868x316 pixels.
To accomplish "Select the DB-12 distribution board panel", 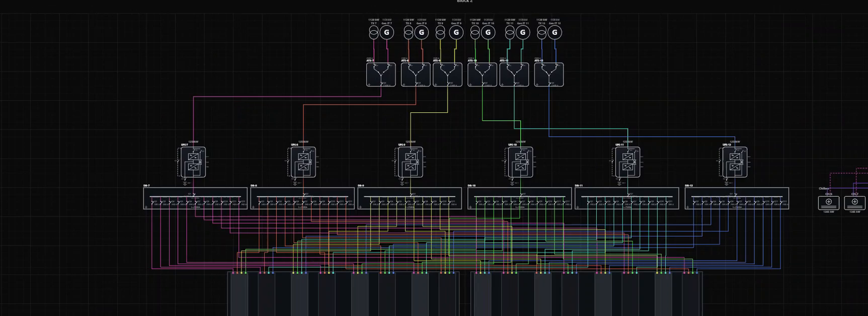I will pyautogui.click(x=737, y=198).
